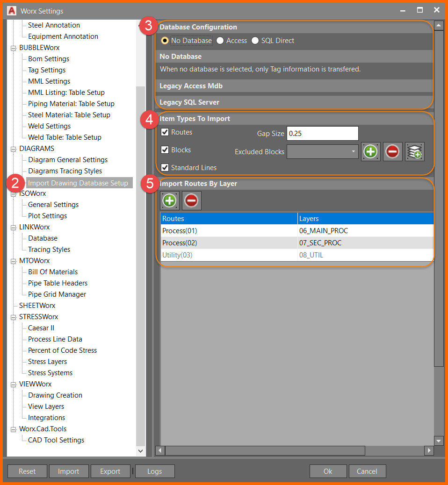The width and height of the screenshot is (448, 485).
Task: Collapse the VIEWWorx tree node
Action: point(13,385)
